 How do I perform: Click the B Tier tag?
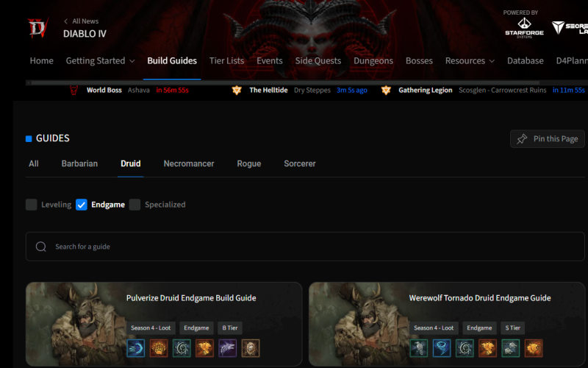tap(230, 328)
